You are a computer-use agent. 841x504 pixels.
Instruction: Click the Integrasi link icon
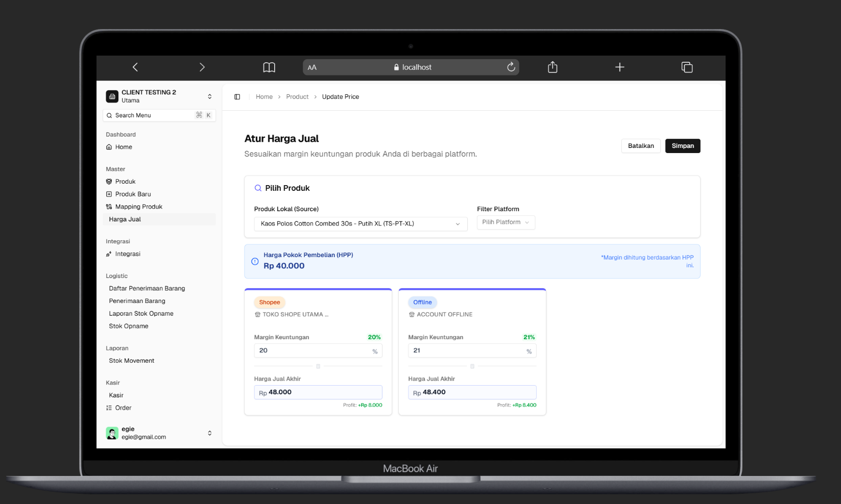pos(109,254)
